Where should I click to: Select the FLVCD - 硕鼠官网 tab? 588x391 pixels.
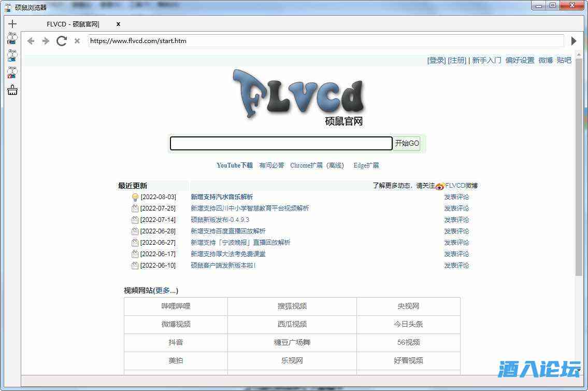[73, 24]
